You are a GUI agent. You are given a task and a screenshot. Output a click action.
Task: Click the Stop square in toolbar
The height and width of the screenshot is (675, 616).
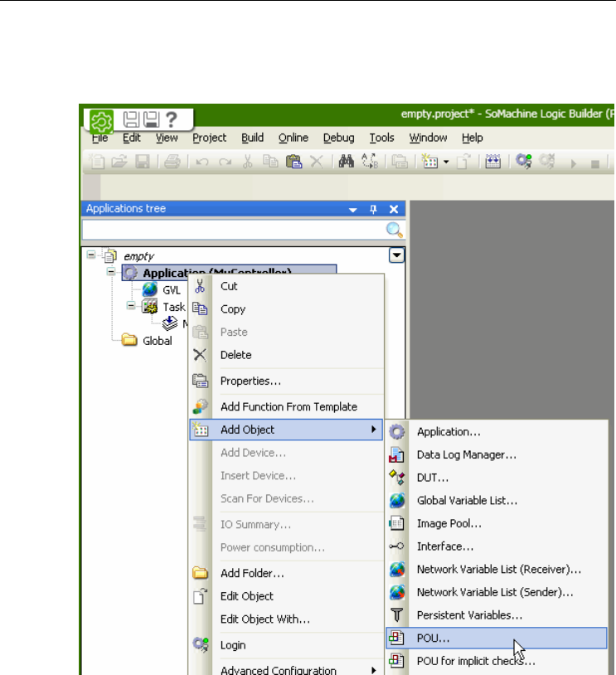[595, 164]
